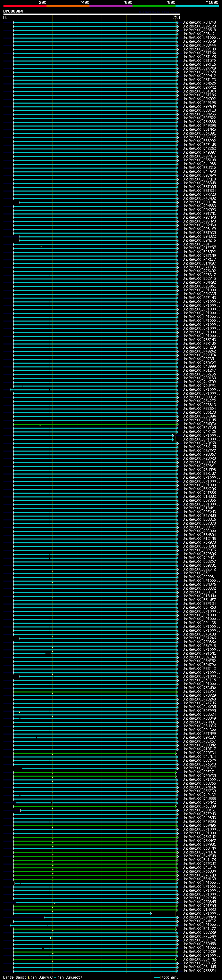Click the orange ~40% identity legend segment

point(68,6)
